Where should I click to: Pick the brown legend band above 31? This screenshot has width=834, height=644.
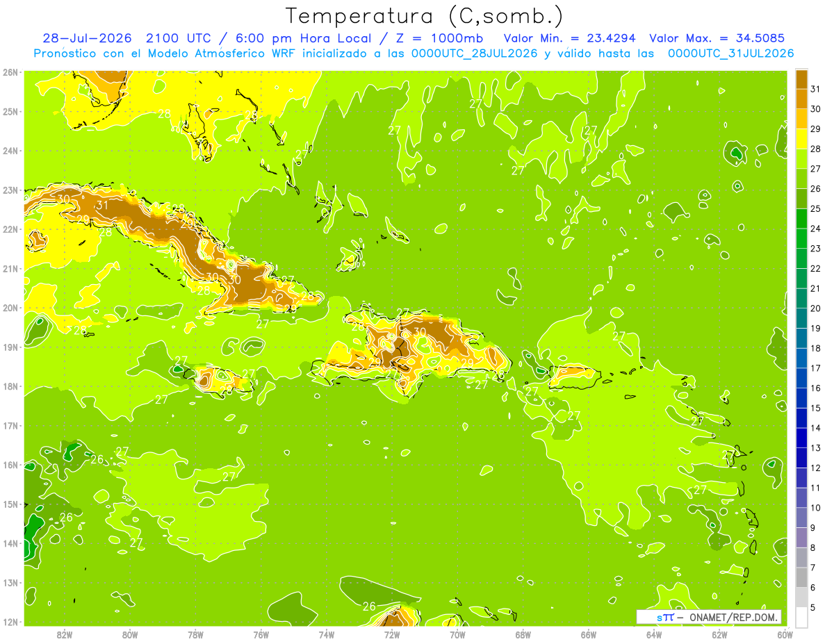coord(802,79)
